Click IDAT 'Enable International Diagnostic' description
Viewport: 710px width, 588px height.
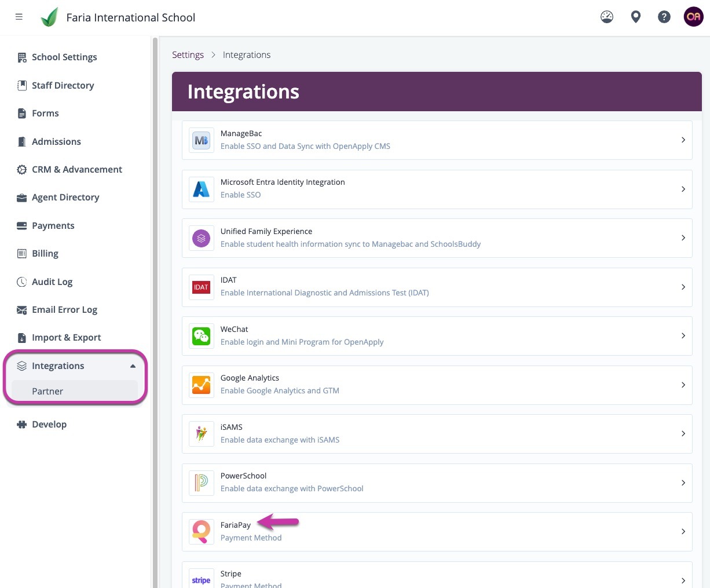pyautogui.click(x=324, y=293)
